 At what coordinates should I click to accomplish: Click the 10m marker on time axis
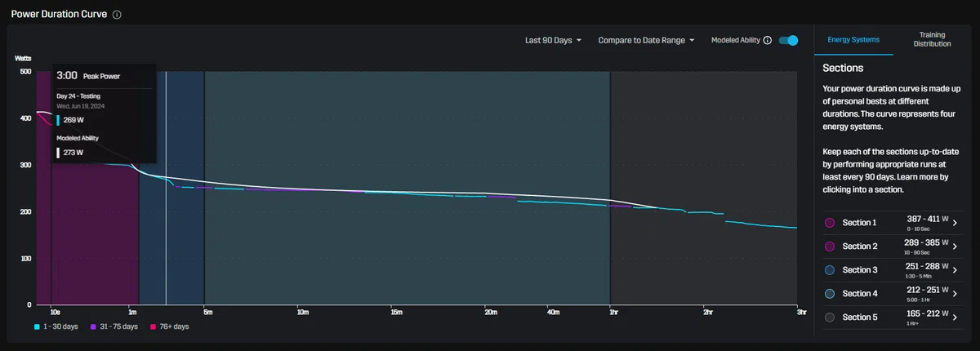302,312
